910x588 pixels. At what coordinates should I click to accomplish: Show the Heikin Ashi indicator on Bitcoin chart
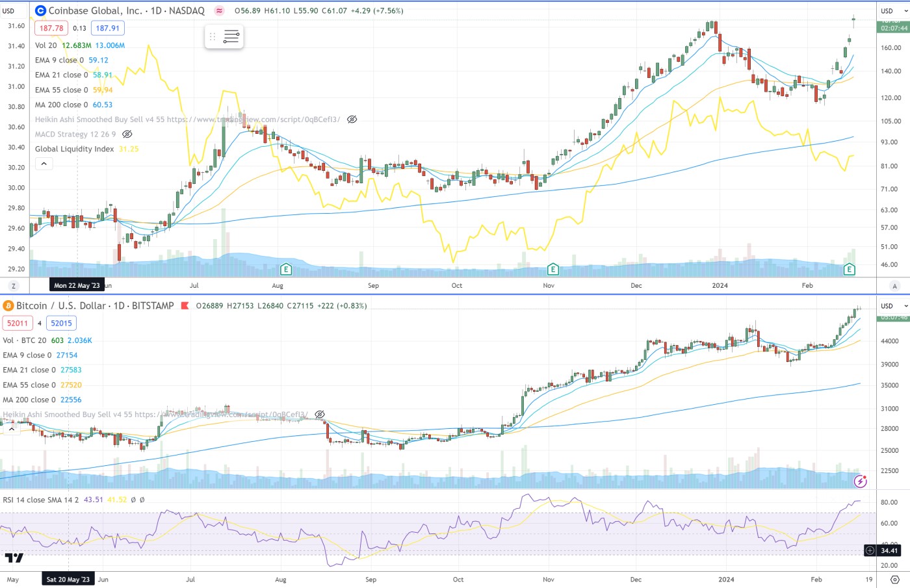(x=320, y=415)
